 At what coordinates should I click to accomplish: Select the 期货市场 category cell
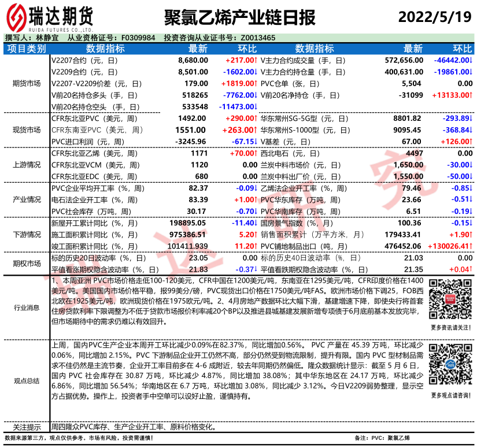pyautogui.click(x=26, y=83)
